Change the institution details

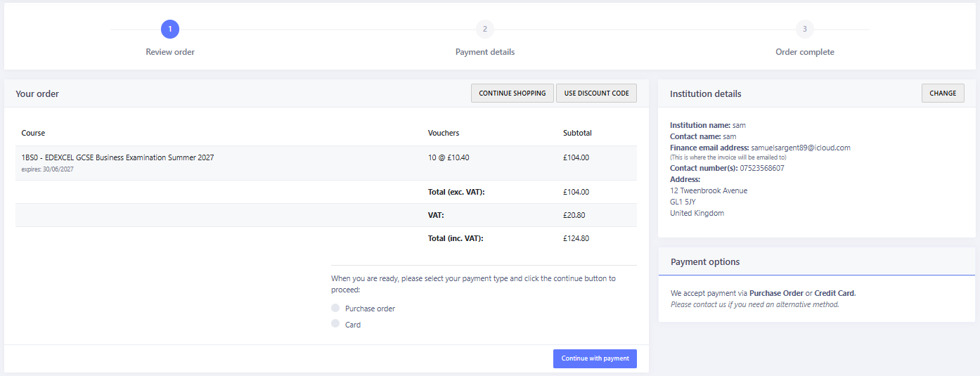click(943, 93)
